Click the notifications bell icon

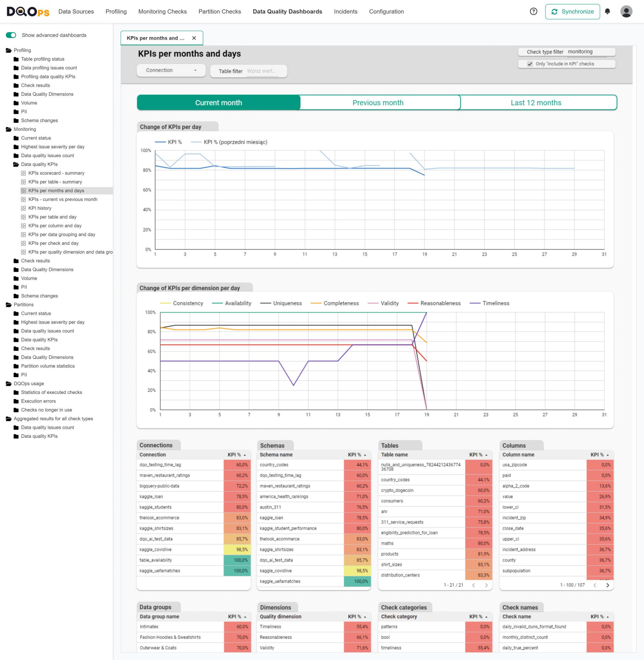point(607,11)
